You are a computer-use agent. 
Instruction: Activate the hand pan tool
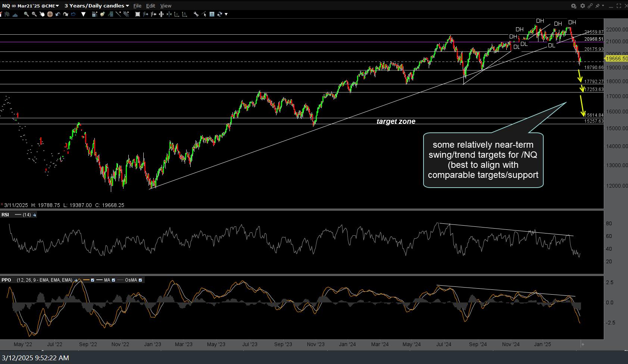(42, 14)
